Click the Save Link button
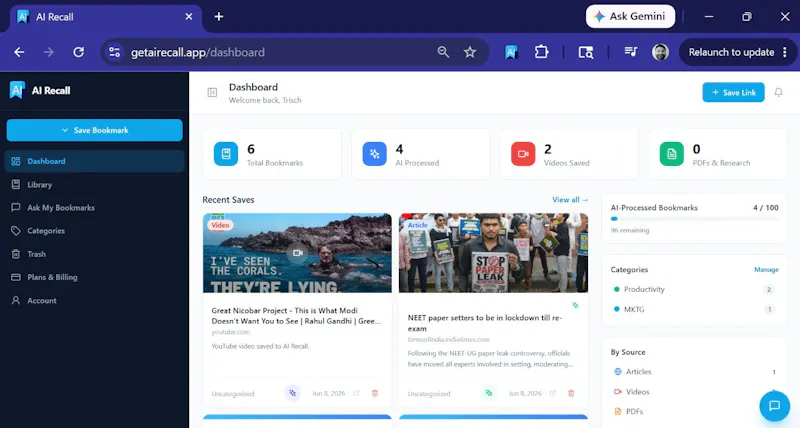This screenshot has width=800, height=428. tap(733, 92)
